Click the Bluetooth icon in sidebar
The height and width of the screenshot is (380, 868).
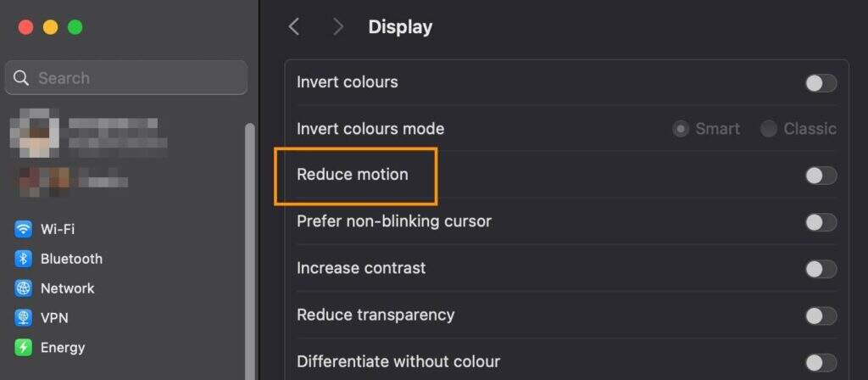[24, 259]
